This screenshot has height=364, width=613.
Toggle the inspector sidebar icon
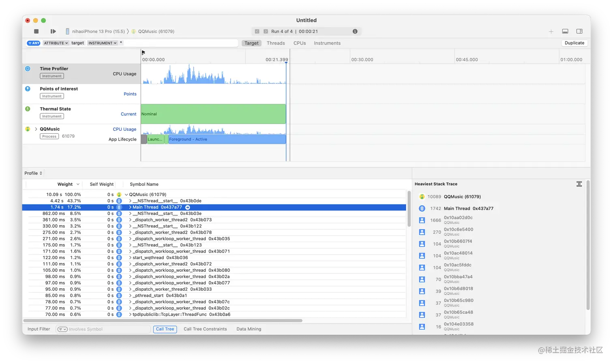579,31
